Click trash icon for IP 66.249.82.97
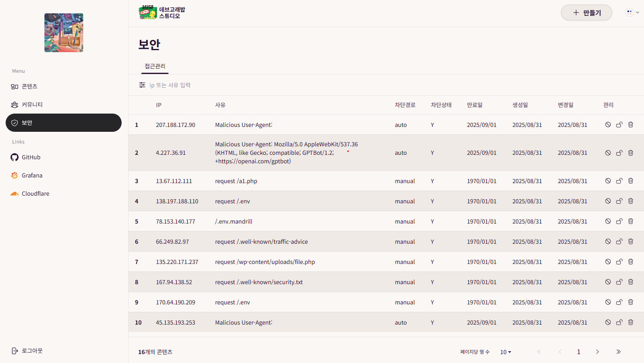644x363 pixels. click(x=630, y=241)
